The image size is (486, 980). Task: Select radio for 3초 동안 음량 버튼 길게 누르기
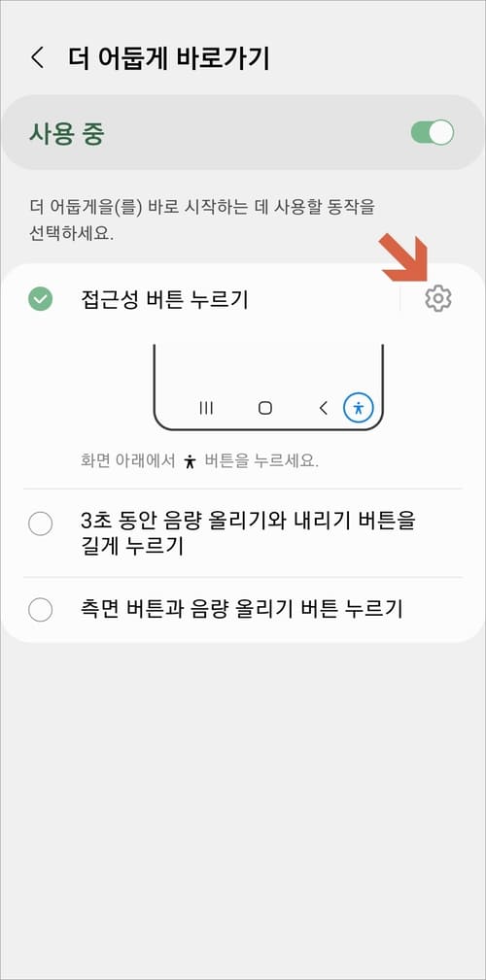click(41, 524)
